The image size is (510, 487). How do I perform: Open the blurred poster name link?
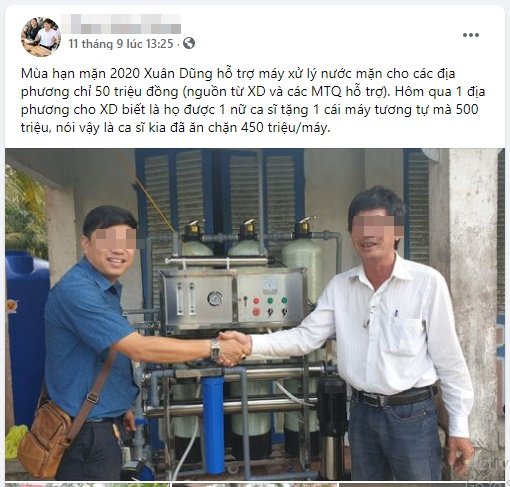(x=121, y=24)
